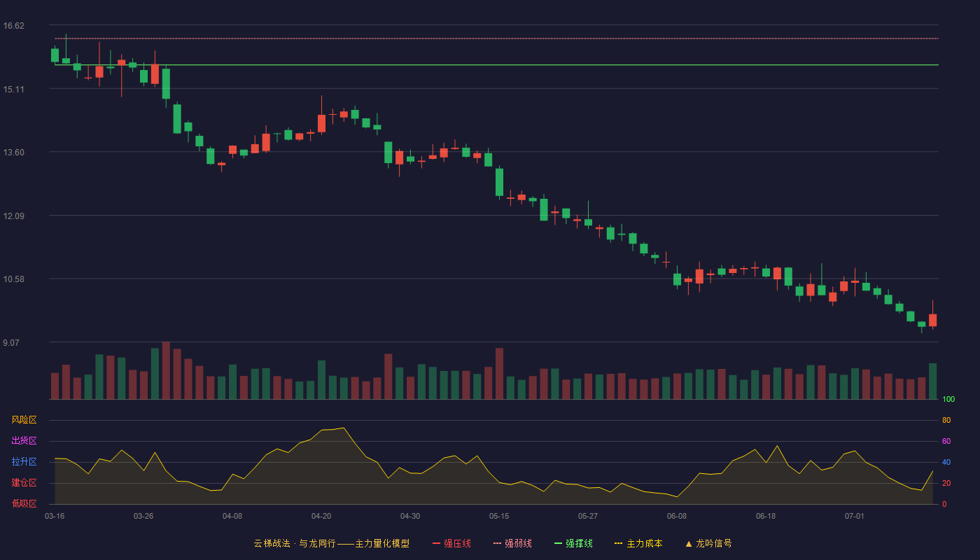Click the chart title 云梯战法 · 与龙同行
Viewport: 980px width, 560px height.
click(x=295, y=543)
